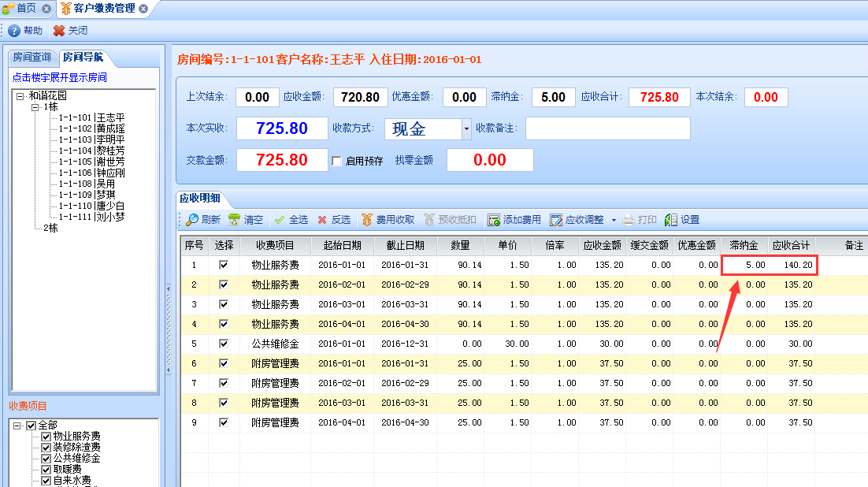Uncheck the 全部 fee items checkbox
868x487 pixels.
32,426
